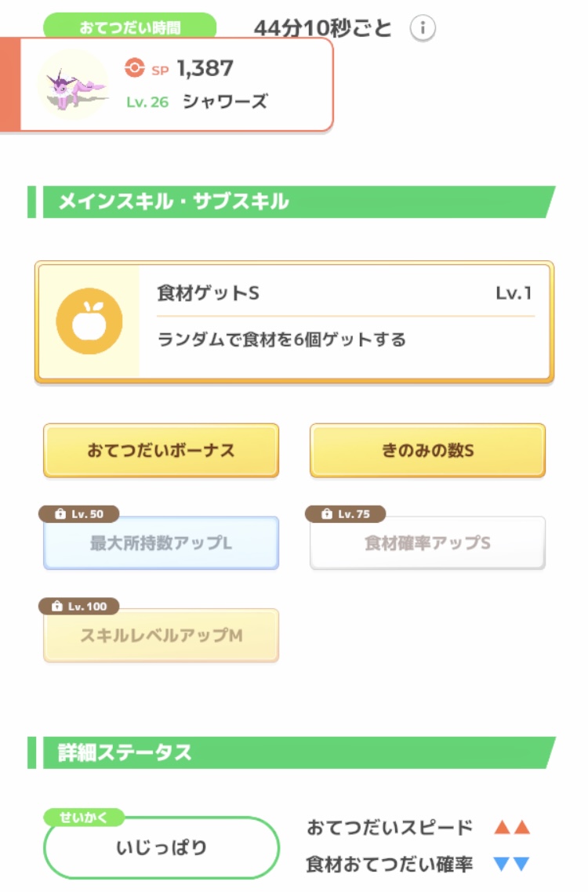This screenshot has height=892, width=588.
Task: Select the おてつだいボーナス sub skill
Action: (x=161, y=451)
